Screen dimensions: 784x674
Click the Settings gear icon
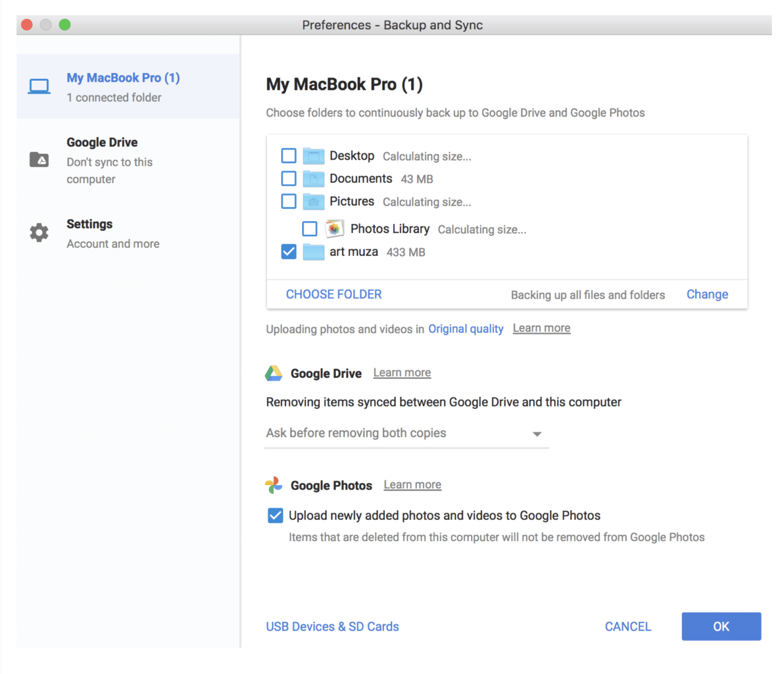click(x=39, y=233)
